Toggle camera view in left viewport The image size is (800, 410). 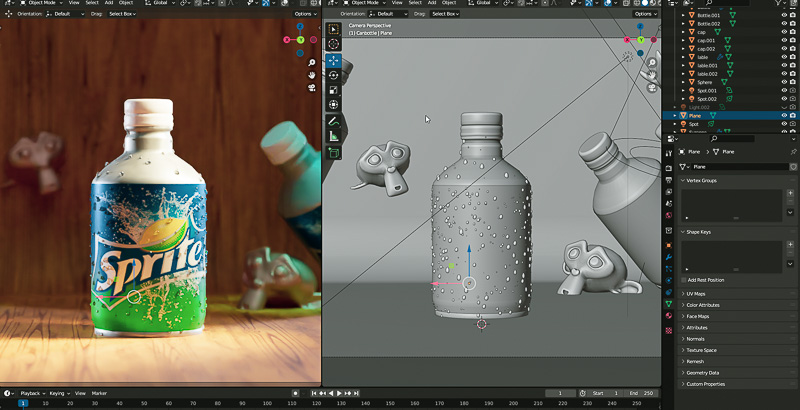pyautogui.click(x=312, y=88)
